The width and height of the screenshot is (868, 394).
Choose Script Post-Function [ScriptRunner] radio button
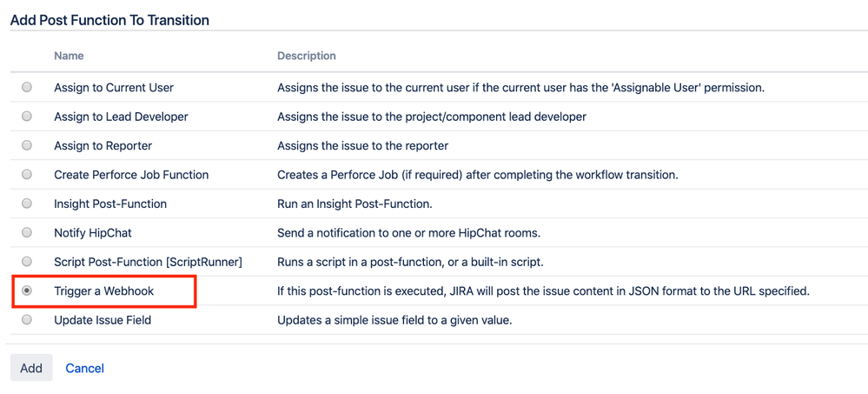27,262
